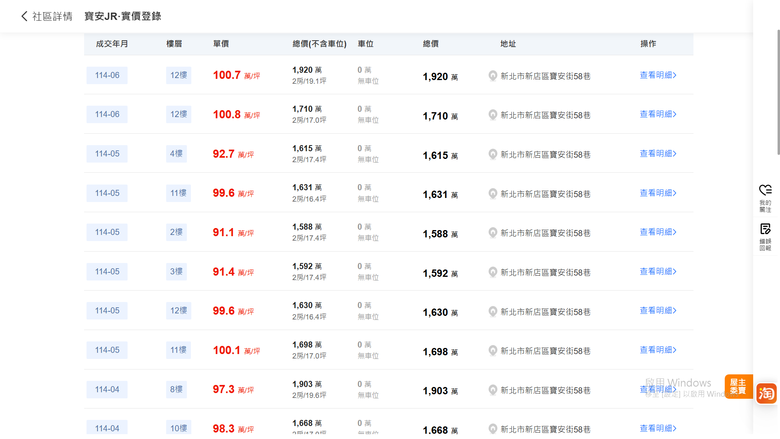
Task: Click the 屋主委賣 orange button
Action: click(x=738, y=386)
